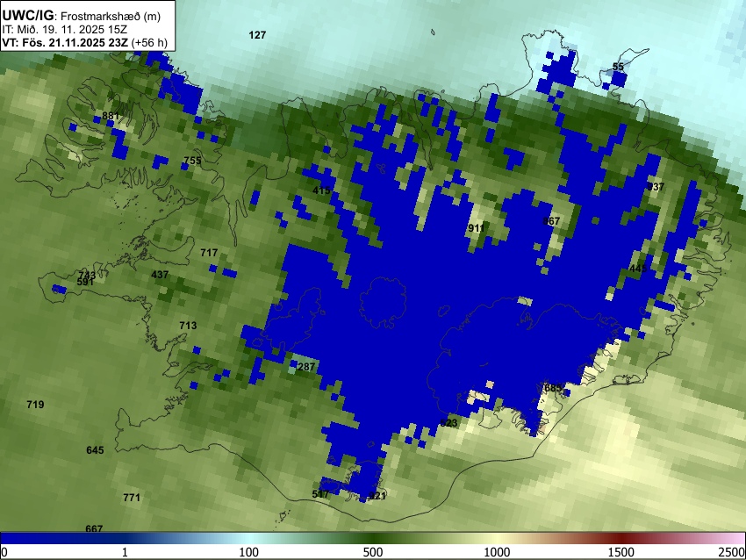
Task: Click the station value 437
Action: (x=160, y=275)
